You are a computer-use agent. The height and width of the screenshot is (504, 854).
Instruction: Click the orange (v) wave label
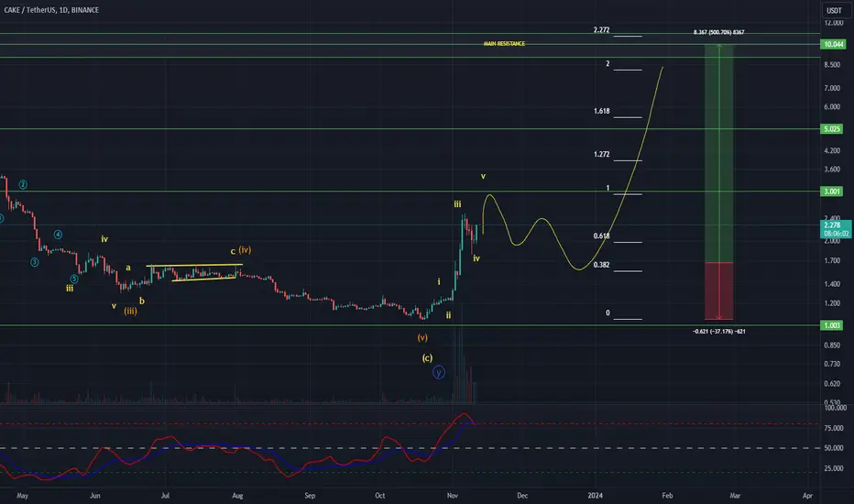422,338
